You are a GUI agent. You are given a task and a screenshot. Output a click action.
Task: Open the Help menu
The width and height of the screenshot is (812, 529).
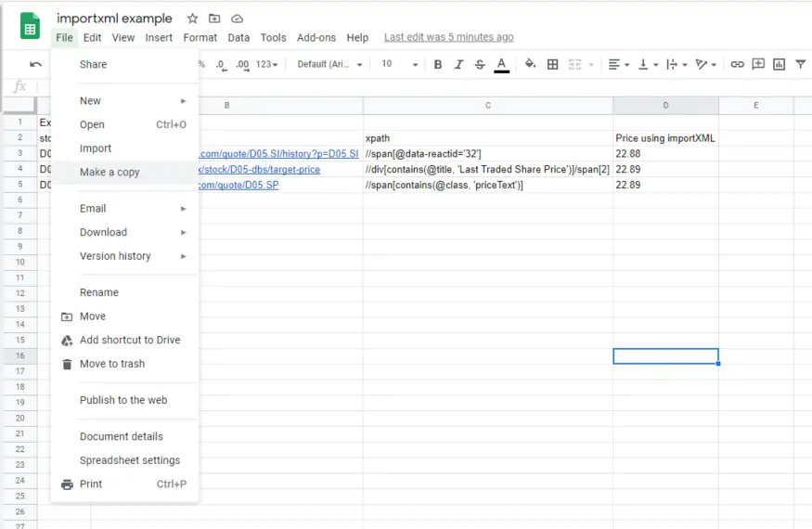tap(357, 38)
